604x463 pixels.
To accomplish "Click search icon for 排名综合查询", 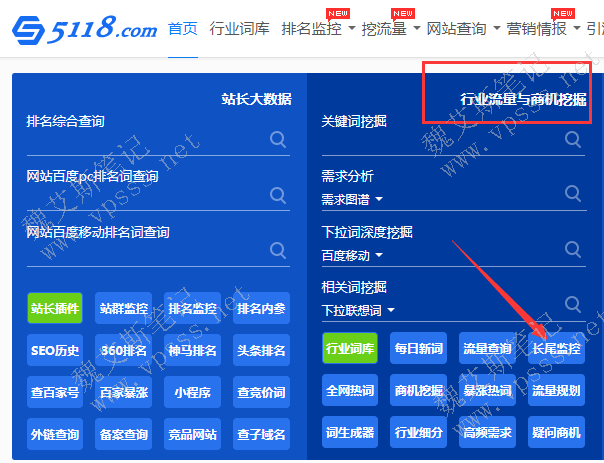I will (278, 140).
